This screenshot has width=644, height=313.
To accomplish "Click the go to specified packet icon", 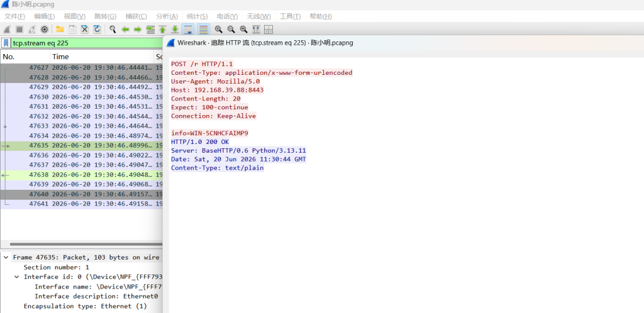I will (x=150, y=30).
